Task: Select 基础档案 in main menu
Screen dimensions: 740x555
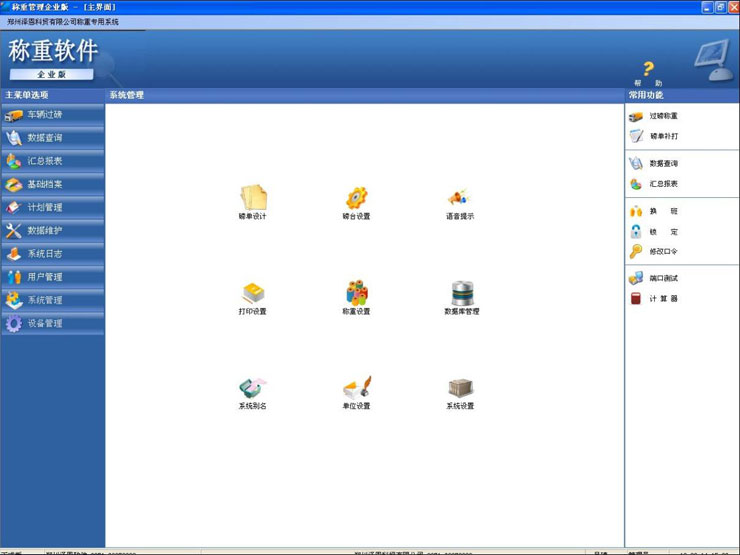Action: pyautogui.click(x=52, y=184)
